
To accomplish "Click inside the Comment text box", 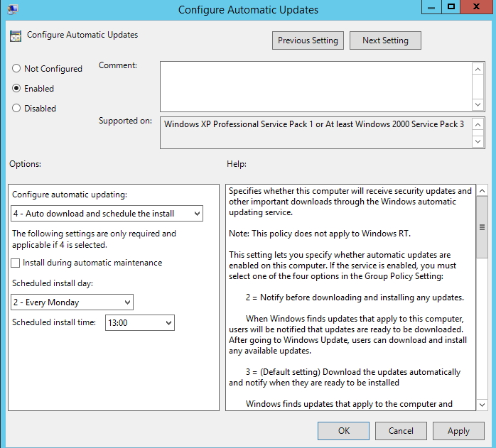I will click(316, 87).
